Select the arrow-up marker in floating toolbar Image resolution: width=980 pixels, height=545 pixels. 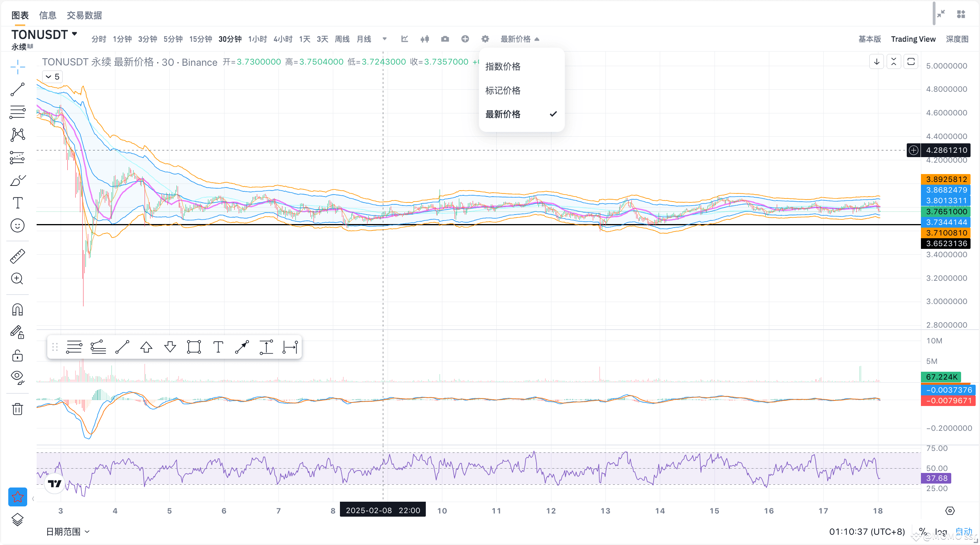146,347
